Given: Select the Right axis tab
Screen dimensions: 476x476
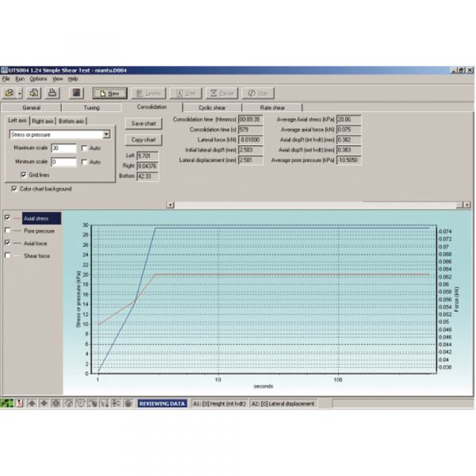Looking at the screenshot, I should point(43,121).
